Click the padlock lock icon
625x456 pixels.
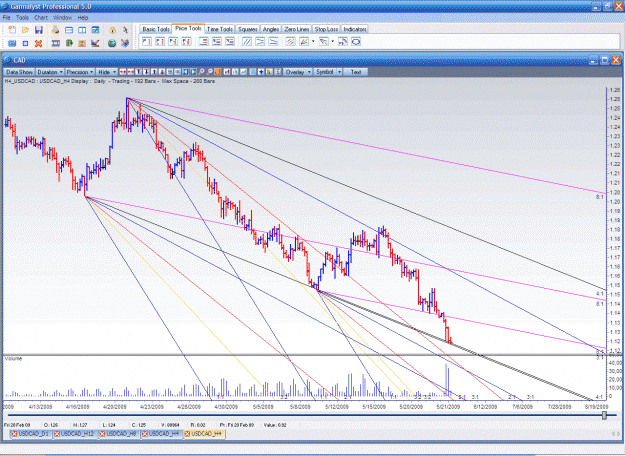[112, 30]
